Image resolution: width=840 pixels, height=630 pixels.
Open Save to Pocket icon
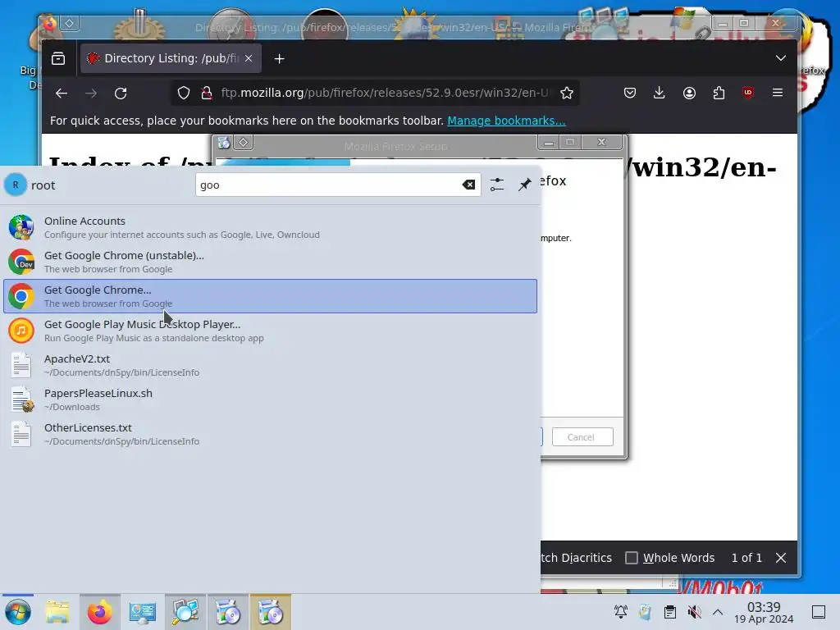click(x=630, y=94)
